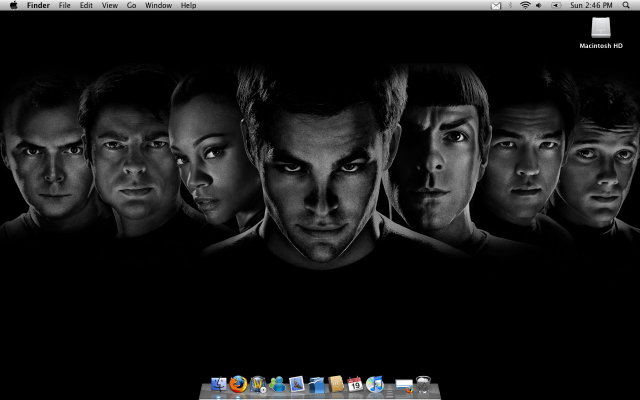The image size is (640, 400).
Task: Open Spotlight search magnifier
Action: pos(626,5)
